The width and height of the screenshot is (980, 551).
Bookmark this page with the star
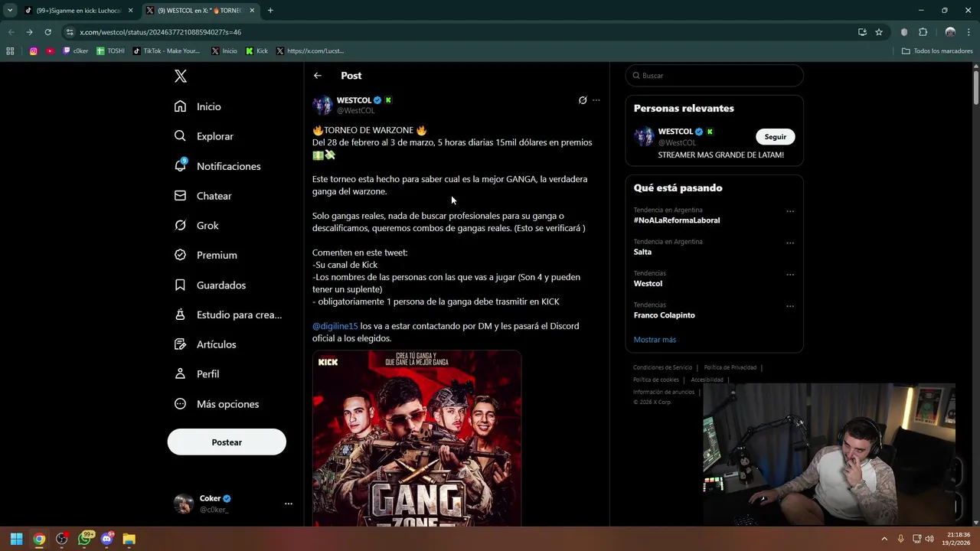[x=879, y=32]
